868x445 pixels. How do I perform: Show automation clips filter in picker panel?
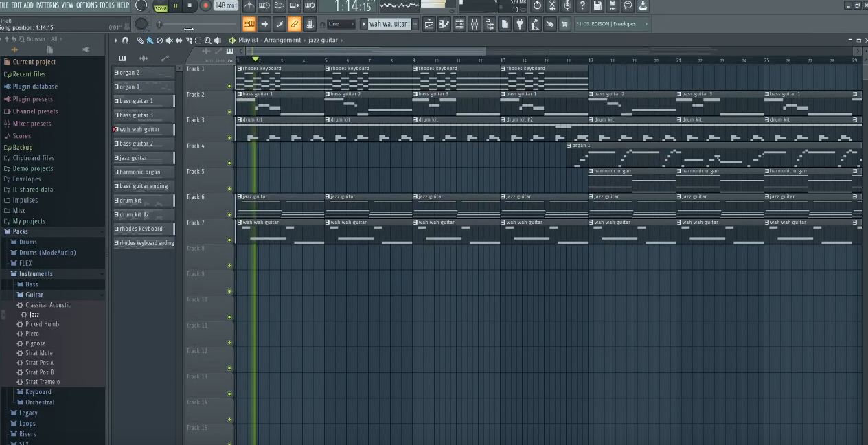click(165, 58)
